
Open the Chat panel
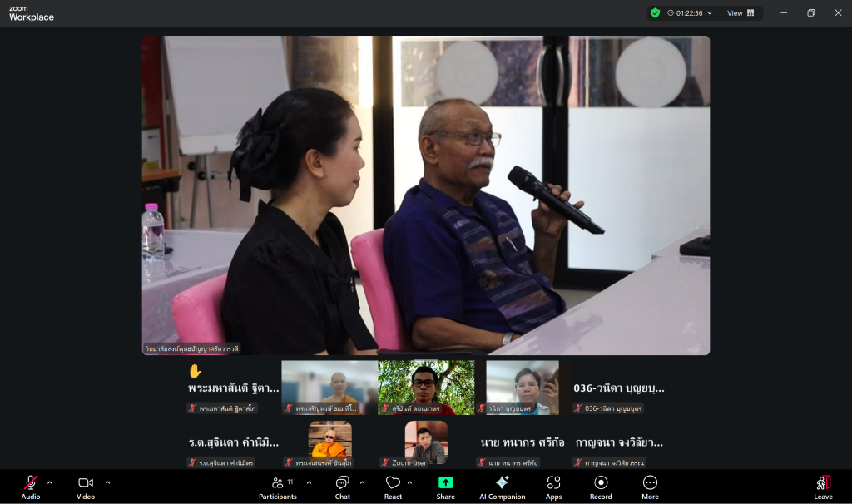click(342, 487)
